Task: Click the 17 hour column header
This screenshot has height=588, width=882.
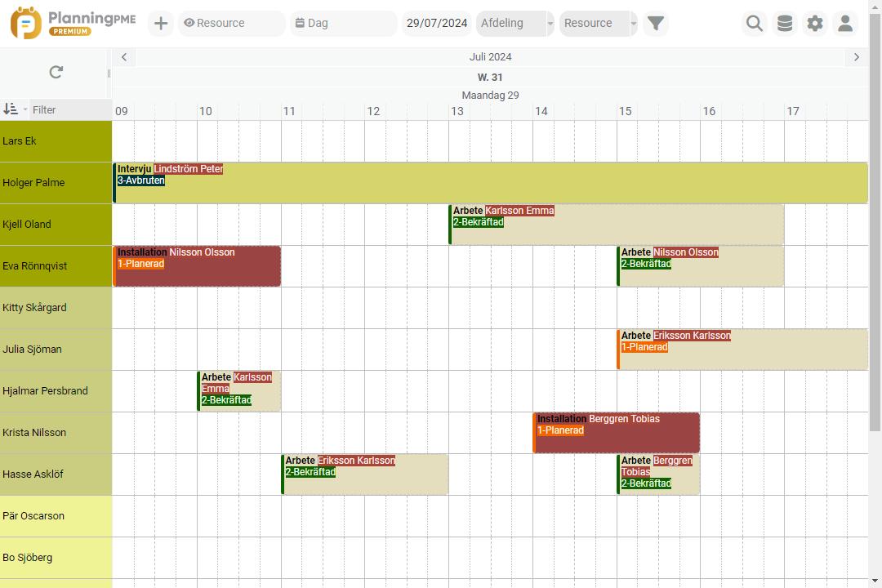Action: click(792, 111)
